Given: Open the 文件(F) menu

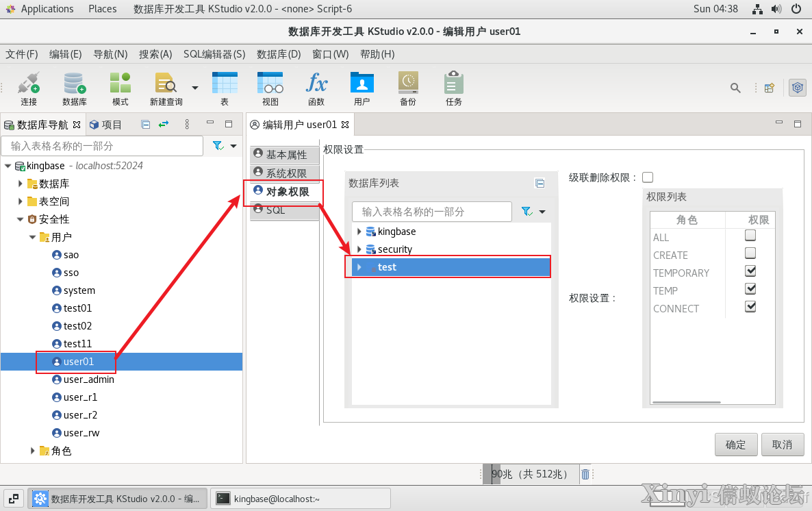Looking at the screenshot, I should click(x=22, y=54).
